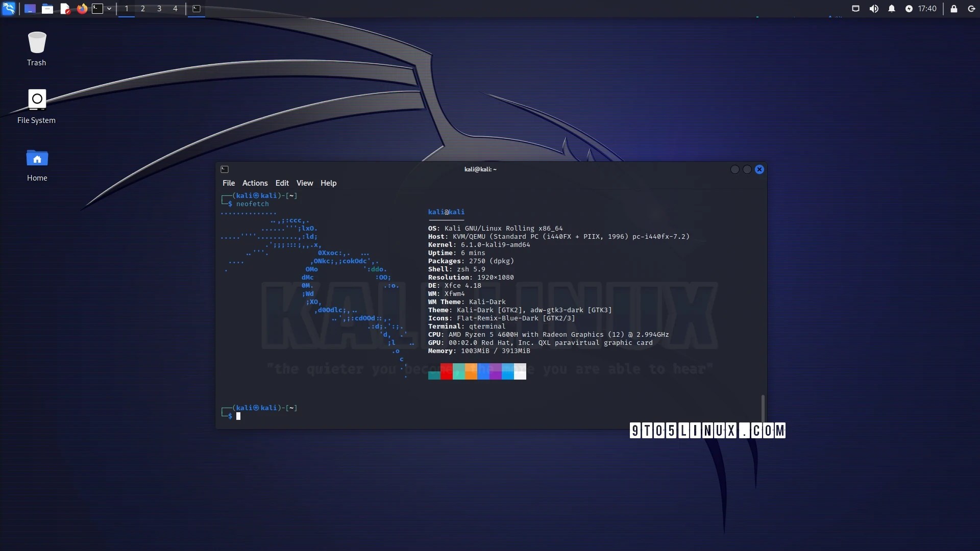Image resolution: width=980 pixels, height=551 pixels.
Task: Toggle notifications with the bell icon
Action: pyautogui.click(x=892, y=9)
